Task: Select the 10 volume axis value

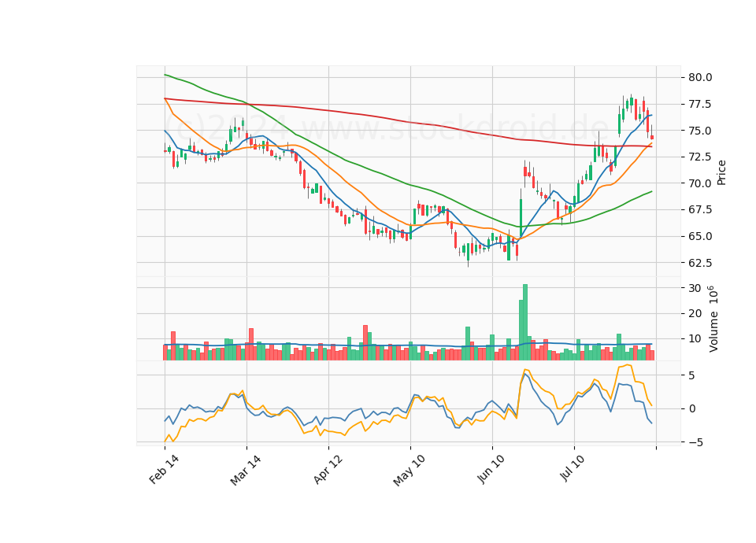Action: (695, 339)
